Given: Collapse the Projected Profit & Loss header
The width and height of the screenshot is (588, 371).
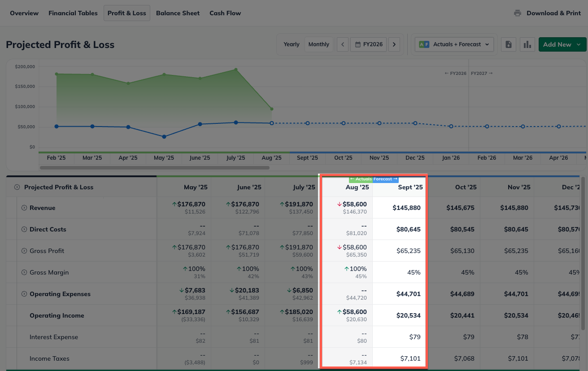Looking at the screenshot, I should click(x=17, y=187).
